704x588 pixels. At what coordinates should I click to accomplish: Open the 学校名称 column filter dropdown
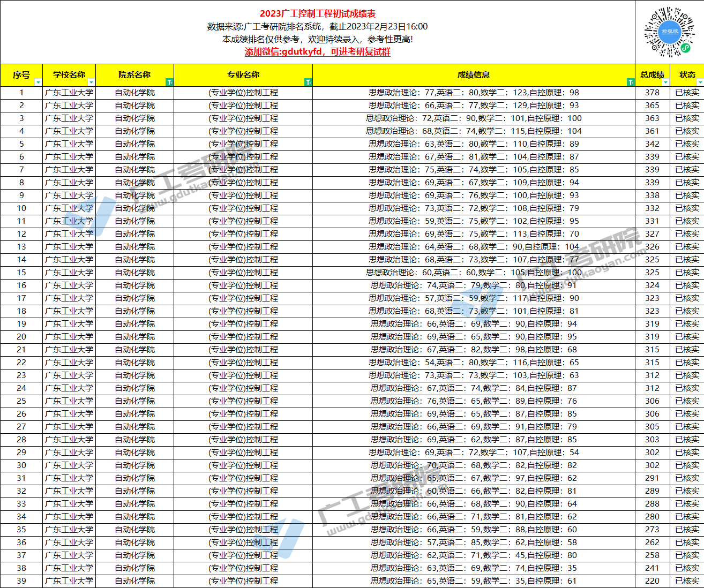[x=91, y=82]
